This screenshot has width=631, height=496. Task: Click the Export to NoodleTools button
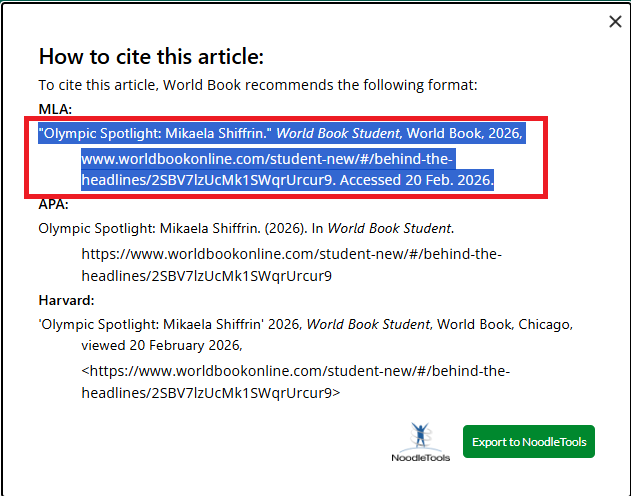528,441
